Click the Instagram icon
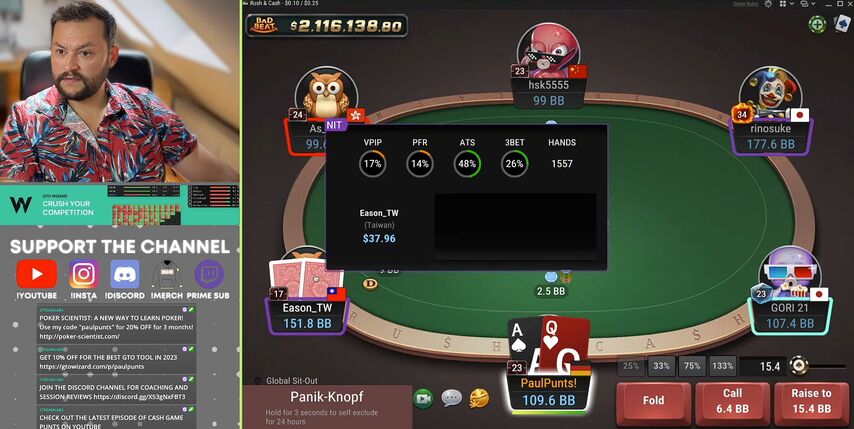Viewport: 854px width, 429px height. click(83, 273)
